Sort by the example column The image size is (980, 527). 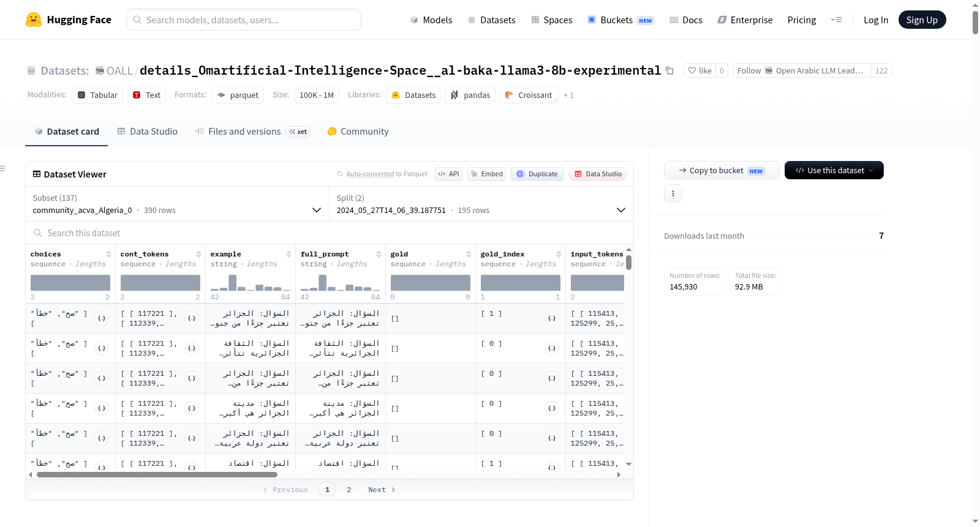288,254
